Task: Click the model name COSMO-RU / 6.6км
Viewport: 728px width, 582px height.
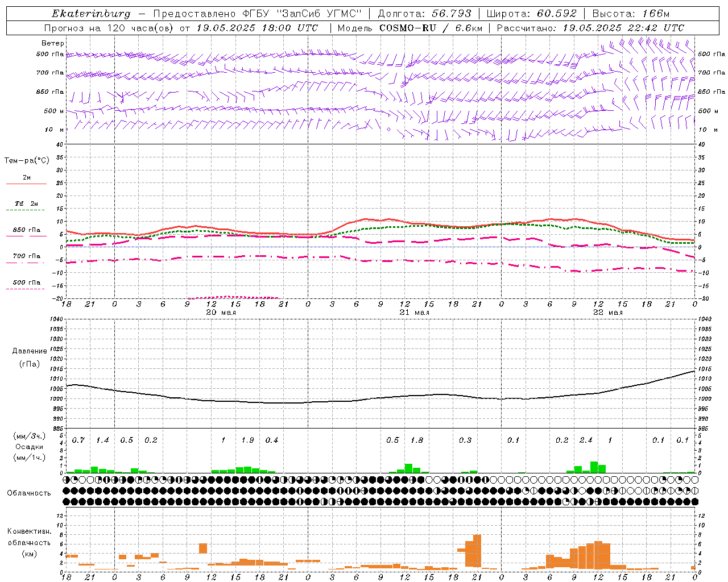Action: (430, 28)
